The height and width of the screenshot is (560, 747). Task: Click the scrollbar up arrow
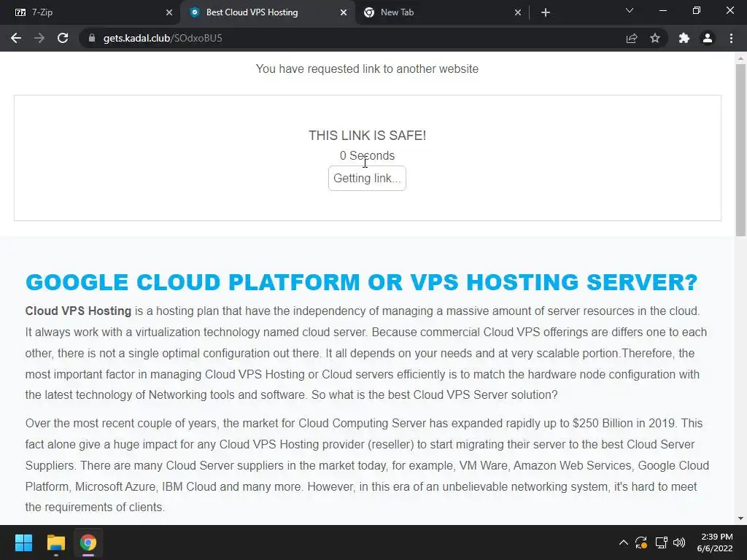click(740, 58)
